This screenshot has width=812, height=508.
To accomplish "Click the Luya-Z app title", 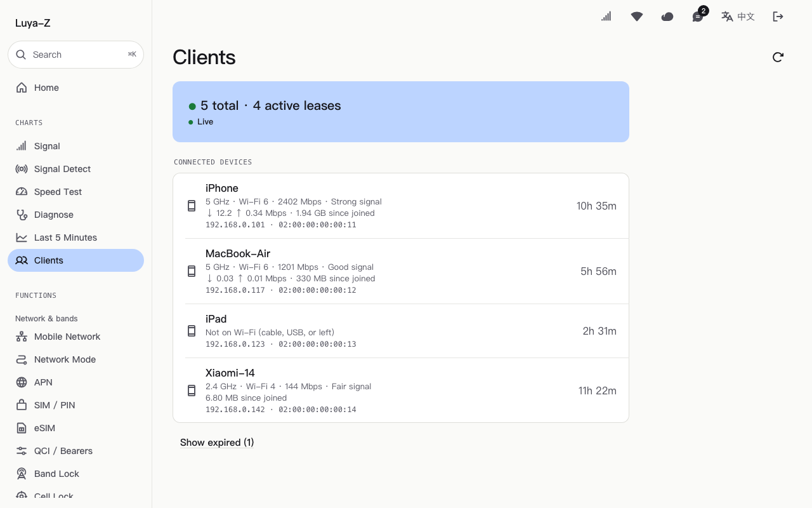I will coord(33,23).
